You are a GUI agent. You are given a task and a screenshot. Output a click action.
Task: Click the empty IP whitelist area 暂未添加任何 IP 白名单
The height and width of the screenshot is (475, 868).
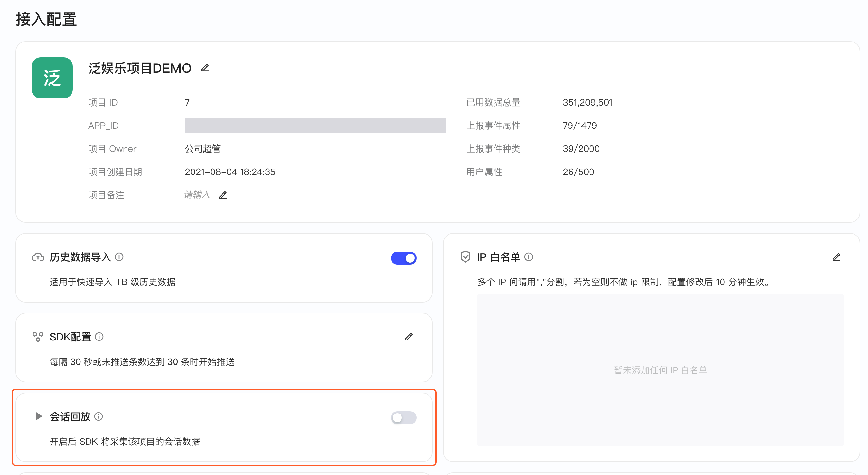click(660, 370)
